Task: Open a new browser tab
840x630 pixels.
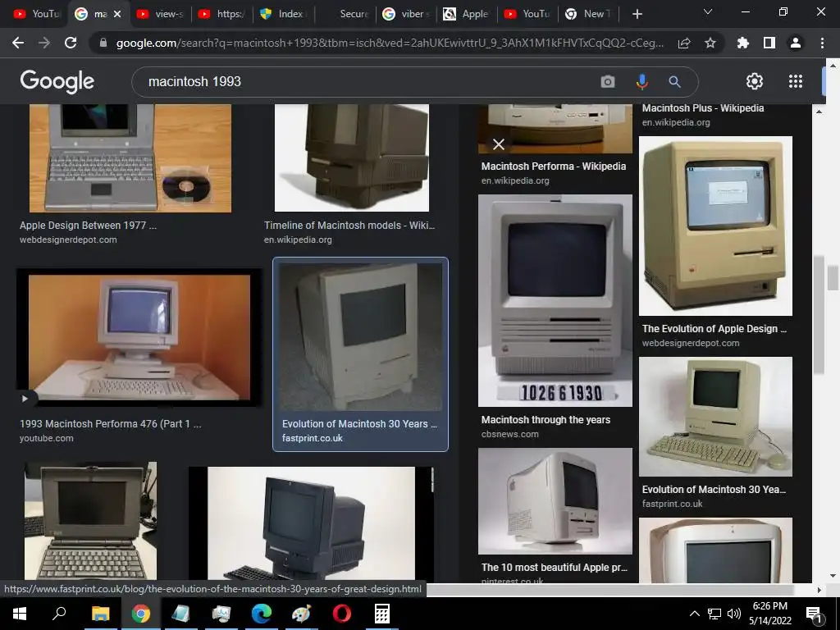Action: click(x=637, y=14)
